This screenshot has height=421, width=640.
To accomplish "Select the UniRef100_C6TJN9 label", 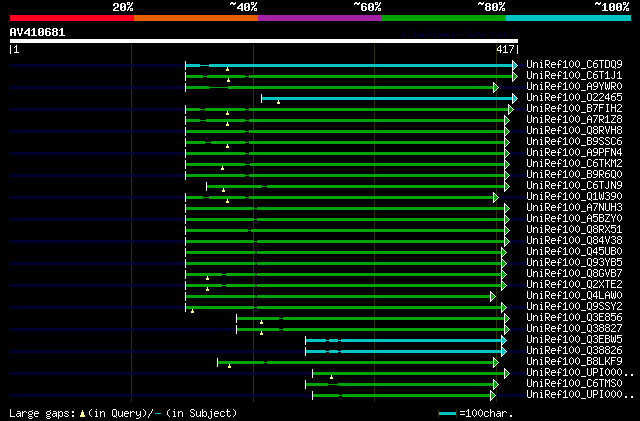I will tap(574, 185).
